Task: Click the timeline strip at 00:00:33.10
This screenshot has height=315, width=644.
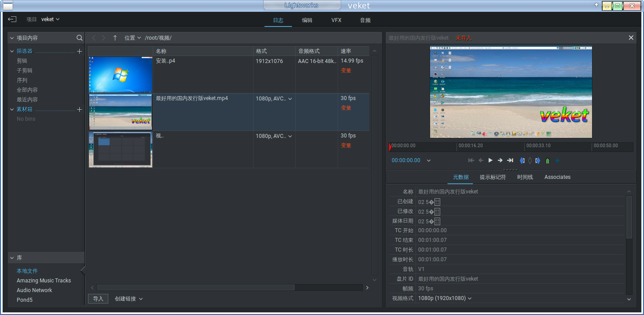Action: (x=538, y=146)
